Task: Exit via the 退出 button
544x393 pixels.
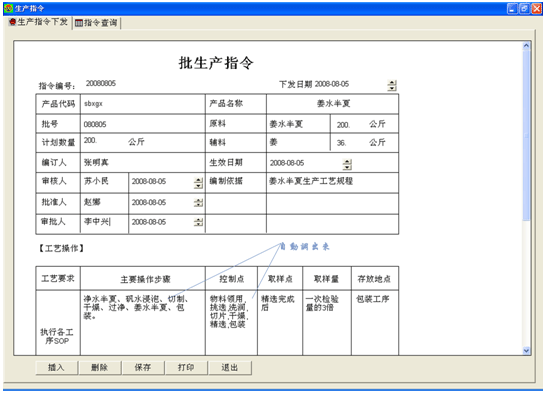Action: [230, 368]
